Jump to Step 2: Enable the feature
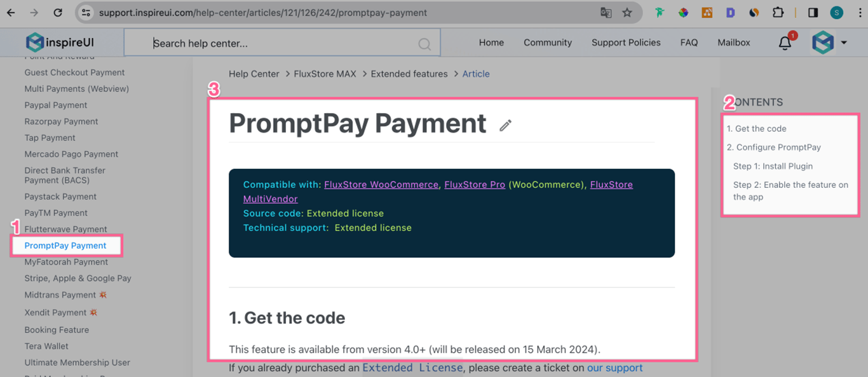The height and width of the screenshot is (377, 868). (790, 191)
